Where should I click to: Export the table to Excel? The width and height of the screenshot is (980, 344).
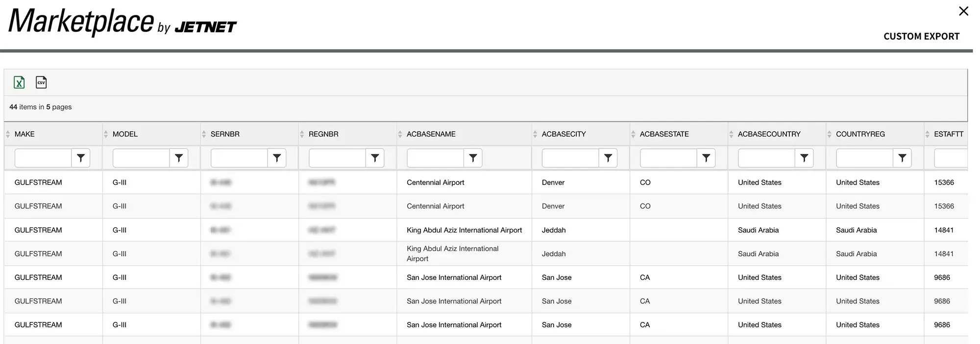(x=19, y=82)
